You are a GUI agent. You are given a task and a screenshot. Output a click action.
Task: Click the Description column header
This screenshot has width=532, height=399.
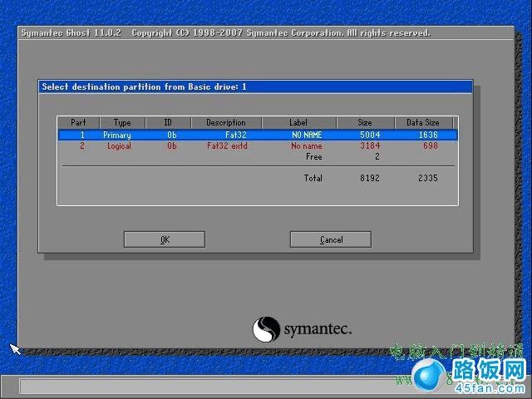pos(226,122)
